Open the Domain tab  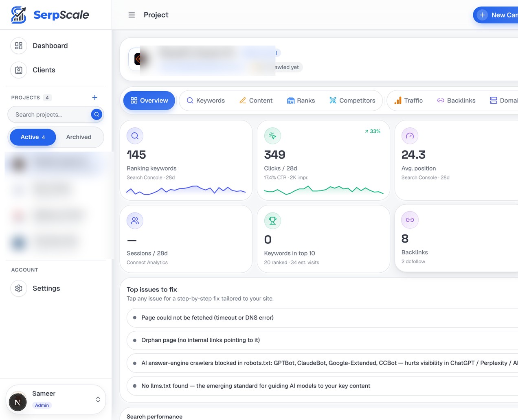(504, 101)
